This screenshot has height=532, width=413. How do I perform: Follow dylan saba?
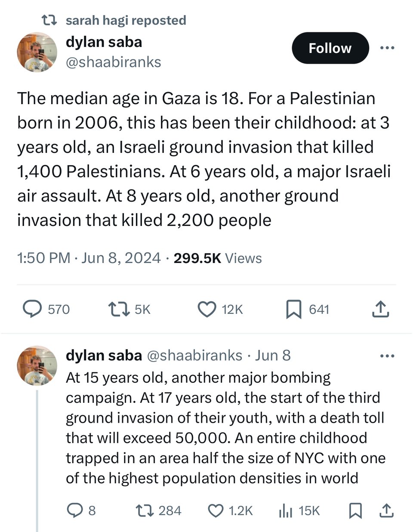click(x=330, y=48)
